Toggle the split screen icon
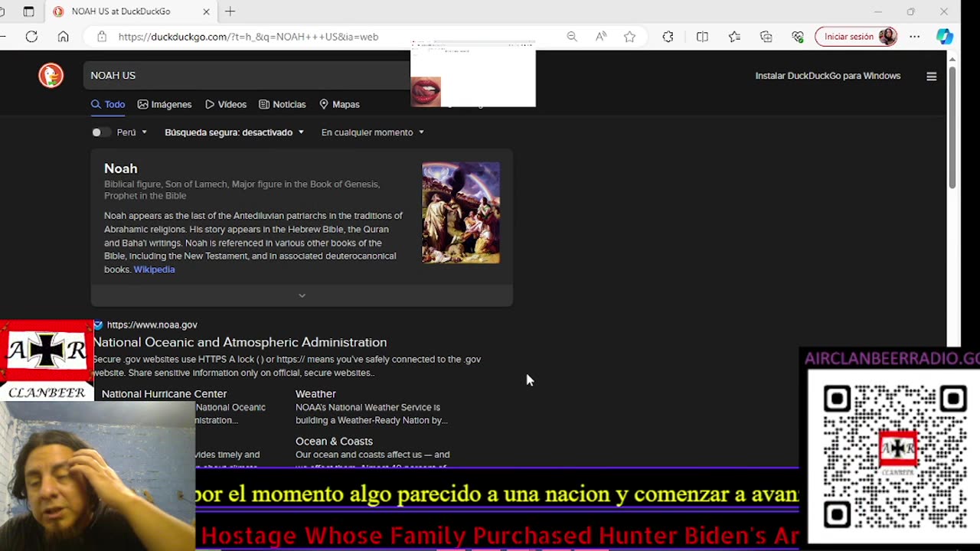The height and width of the screenshot is (551, 980). click(x=702, y=36)
